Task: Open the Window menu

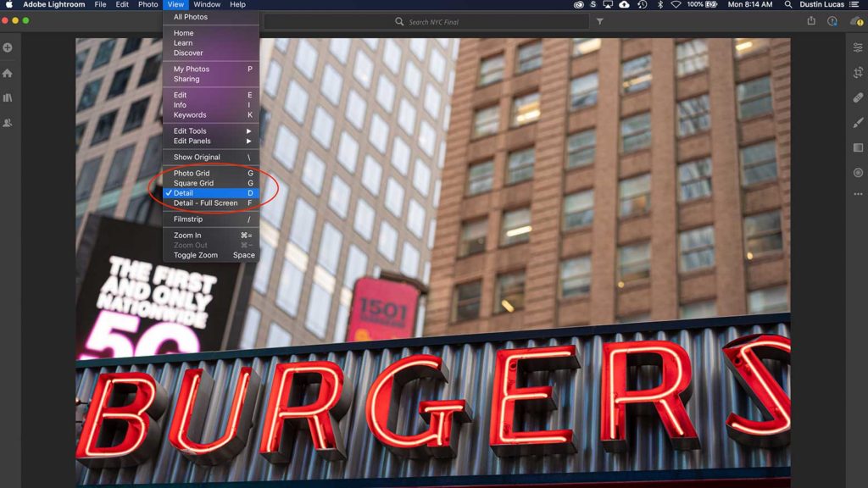Action: pos(207,4)
